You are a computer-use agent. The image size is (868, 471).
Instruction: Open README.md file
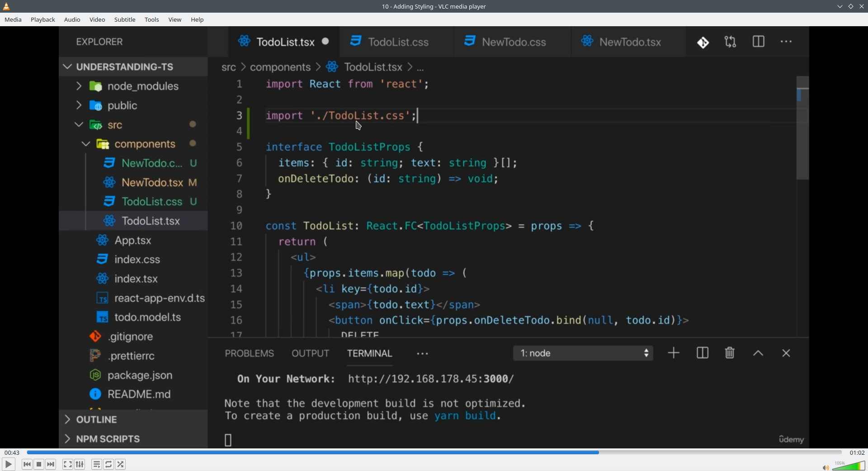pyautogui.click(x=133, y=395)
